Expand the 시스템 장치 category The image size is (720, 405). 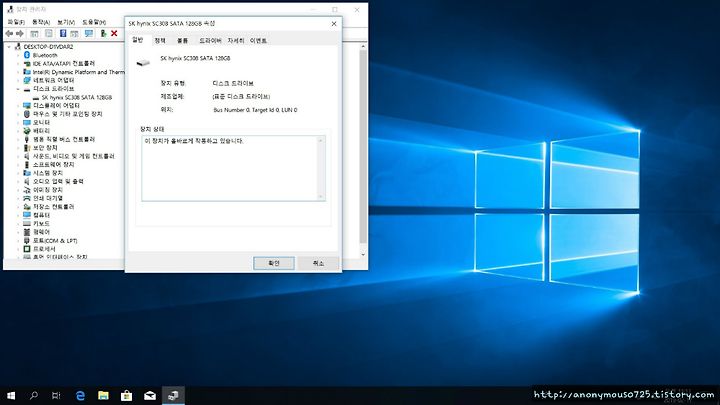pos(18,173)
